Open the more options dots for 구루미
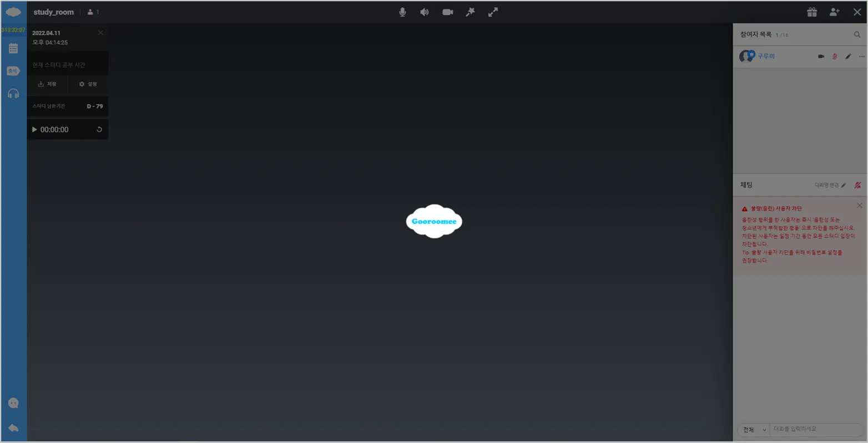 pos(861,57)
